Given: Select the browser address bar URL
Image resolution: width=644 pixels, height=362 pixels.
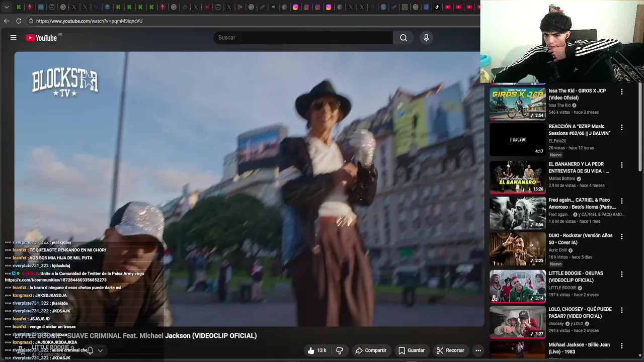Looking at the screenshot, I should coord(89,21).
